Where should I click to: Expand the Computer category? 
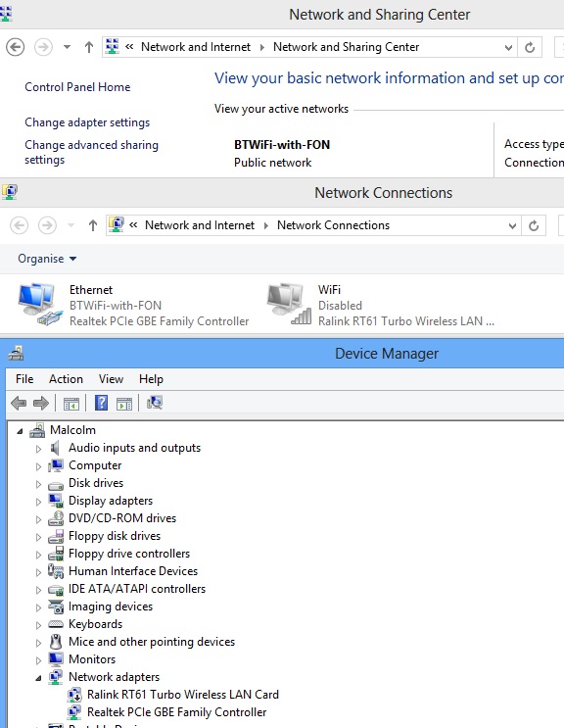(x=38, y=466)
